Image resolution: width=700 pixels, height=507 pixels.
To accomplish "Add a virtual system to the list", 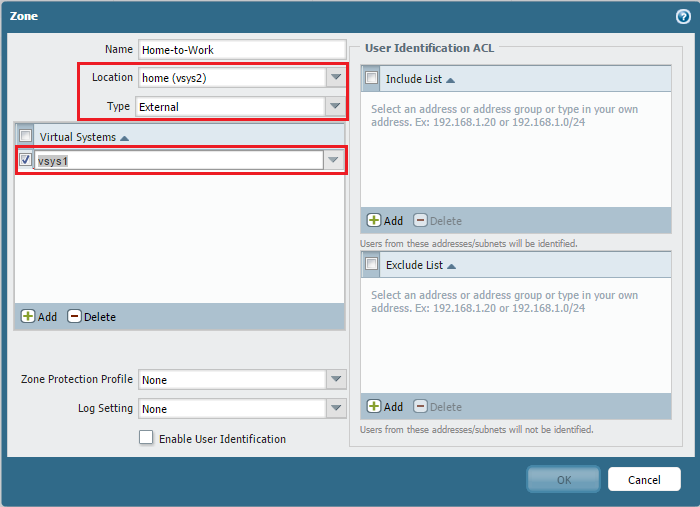I will tap(39, 317).
